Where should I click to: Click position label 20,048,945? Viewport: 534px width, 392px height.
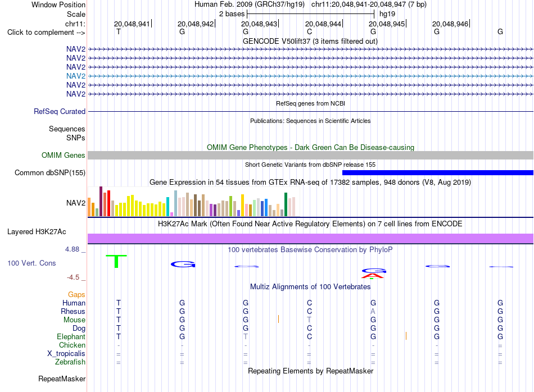[387, 24]
